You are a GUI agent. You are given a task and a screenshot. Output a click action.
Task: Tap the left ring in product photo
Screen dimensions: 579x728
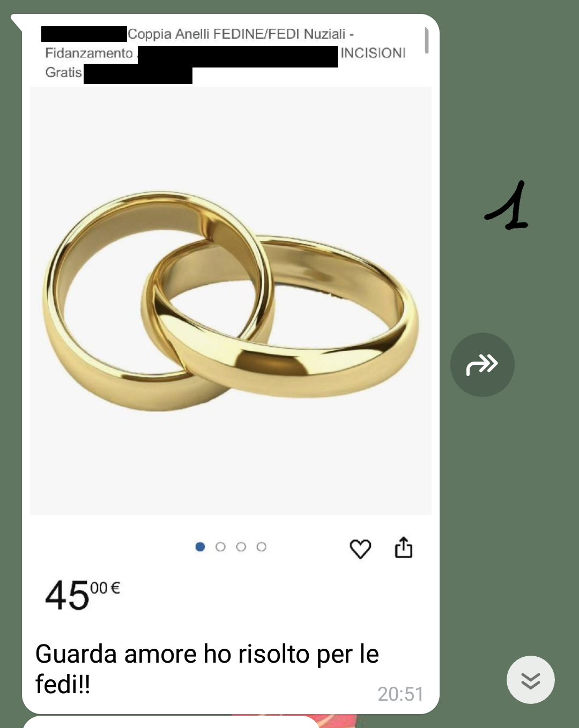tap(155, 300)
